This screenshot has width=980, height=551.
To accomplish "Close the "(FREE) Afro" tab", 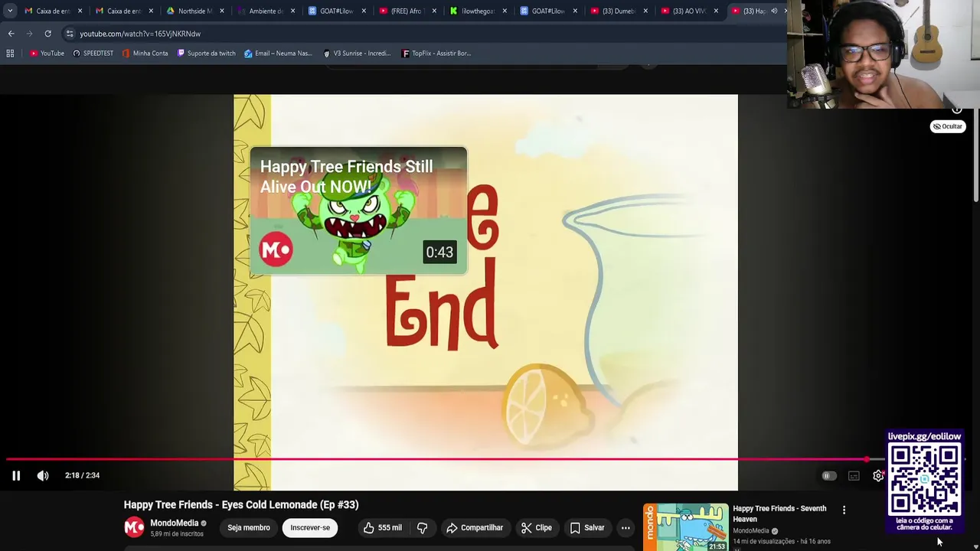I will point(435,11).
